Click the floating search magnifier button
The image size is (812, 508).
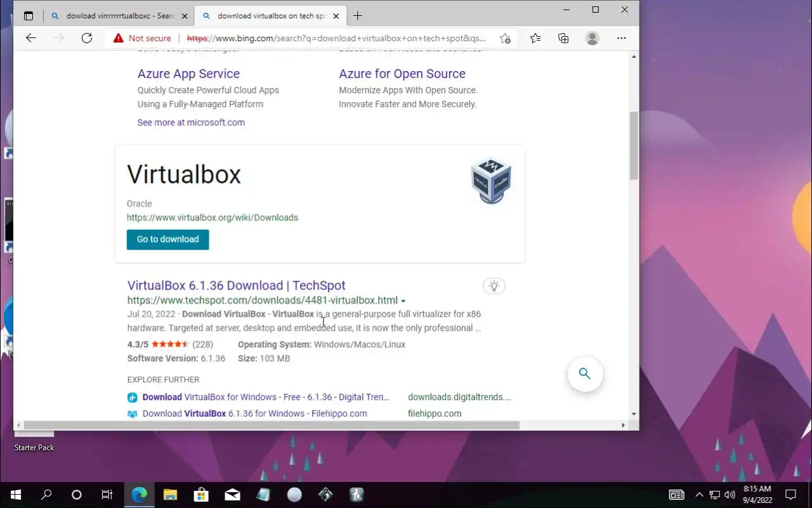[x=585, y=373]
